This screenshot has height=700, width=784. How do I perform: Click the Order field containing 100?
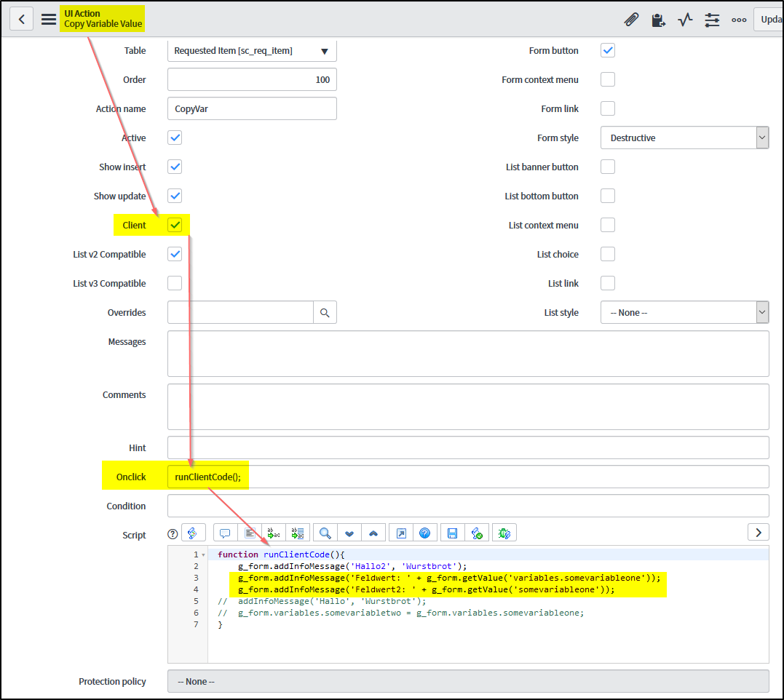tap(252, 79)
